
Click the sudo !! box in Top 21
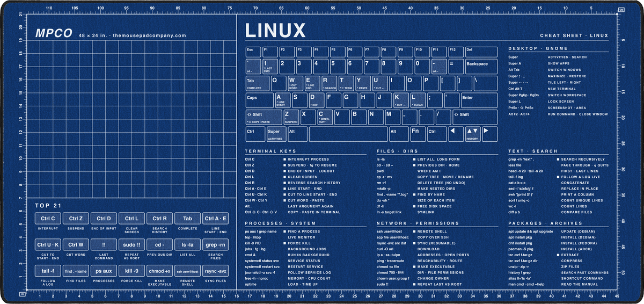coord(132,244)
